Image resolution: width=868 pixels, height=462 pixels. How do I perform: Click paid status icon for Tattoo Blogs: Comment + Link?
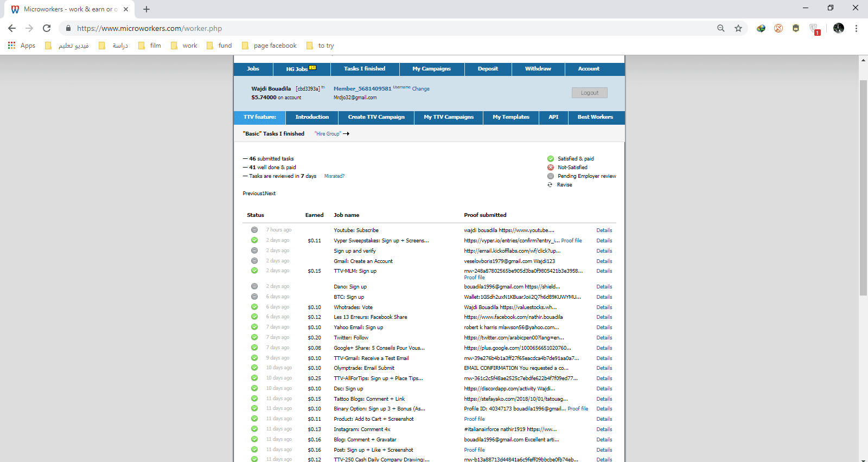click(254, 399)
